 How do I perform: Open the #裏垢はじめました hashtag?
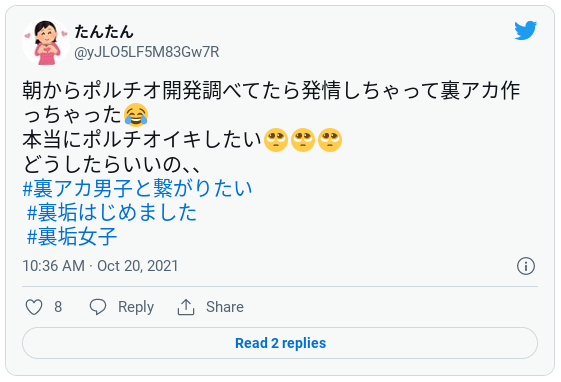pos(112,212)
